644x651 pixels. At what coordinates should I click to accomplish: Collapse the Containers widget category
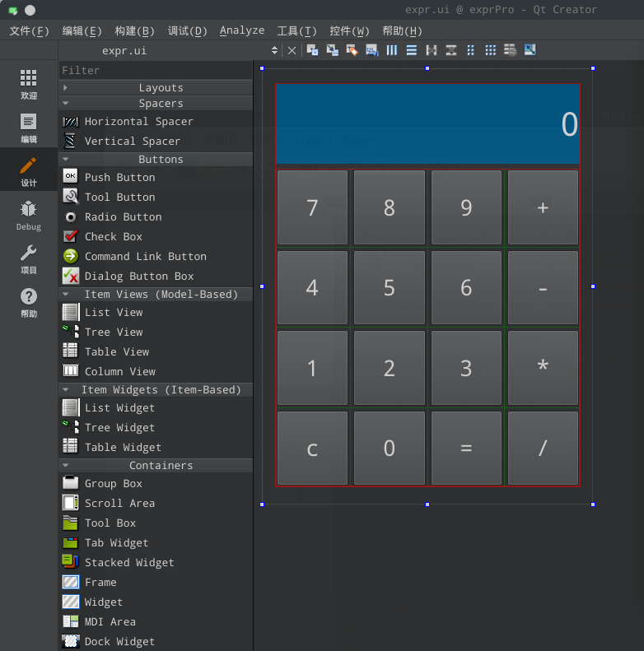pyautogui.click(x=161, y=466)
